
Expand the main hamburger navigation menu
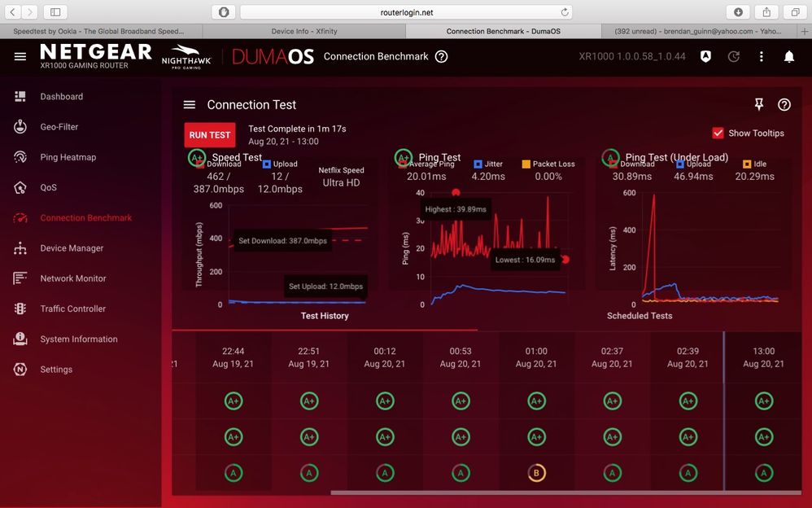(20, 57)
